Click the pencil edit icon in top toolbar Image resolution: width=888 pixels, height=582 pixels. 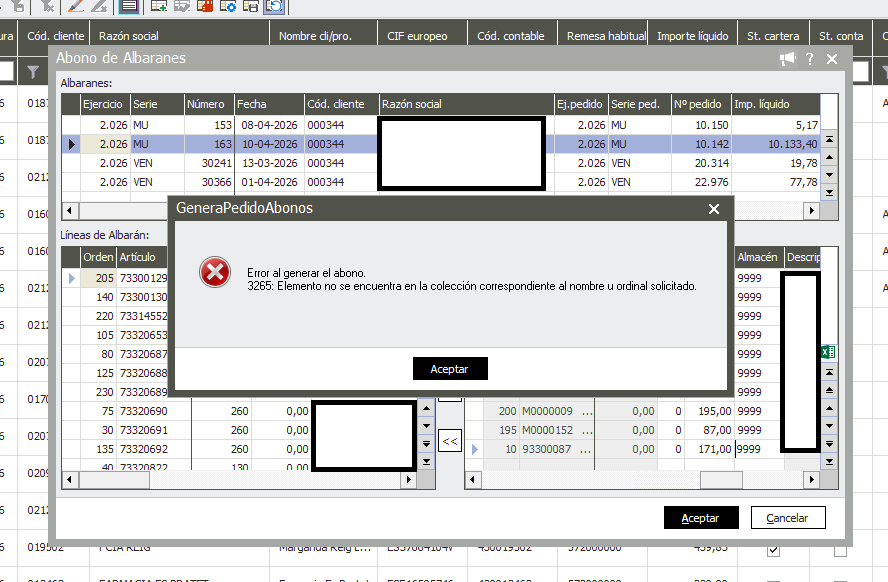coord(76,7)
